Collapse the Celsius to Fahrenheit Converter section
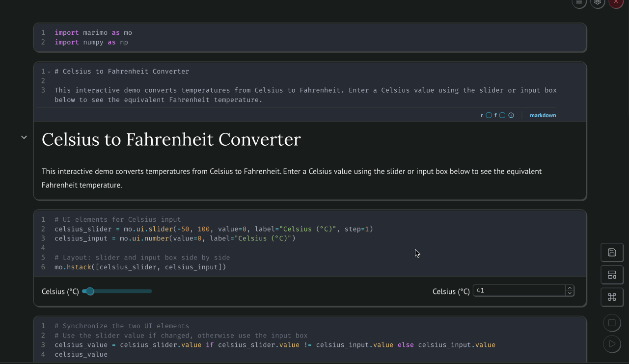Screen dimensions: 629x364 [24, 137]
